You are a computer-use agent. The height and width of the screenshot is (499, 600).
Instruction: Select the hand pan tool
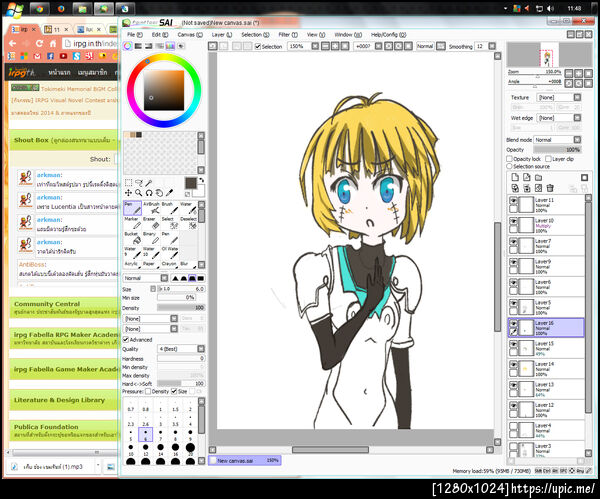pos(159,193)
